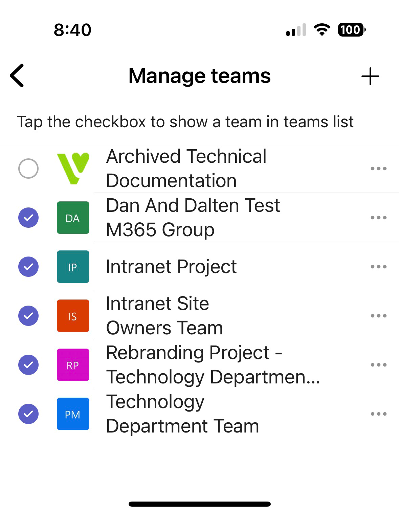Select the Dan And Dalten Test M365 Group name
Viewport: 399px width, 532px height.
point(193,218)
